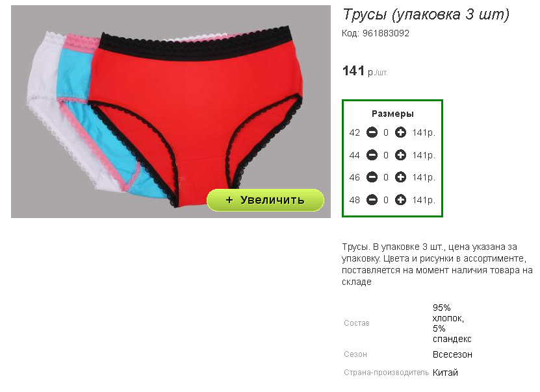Remove one item of size 44

372,155
